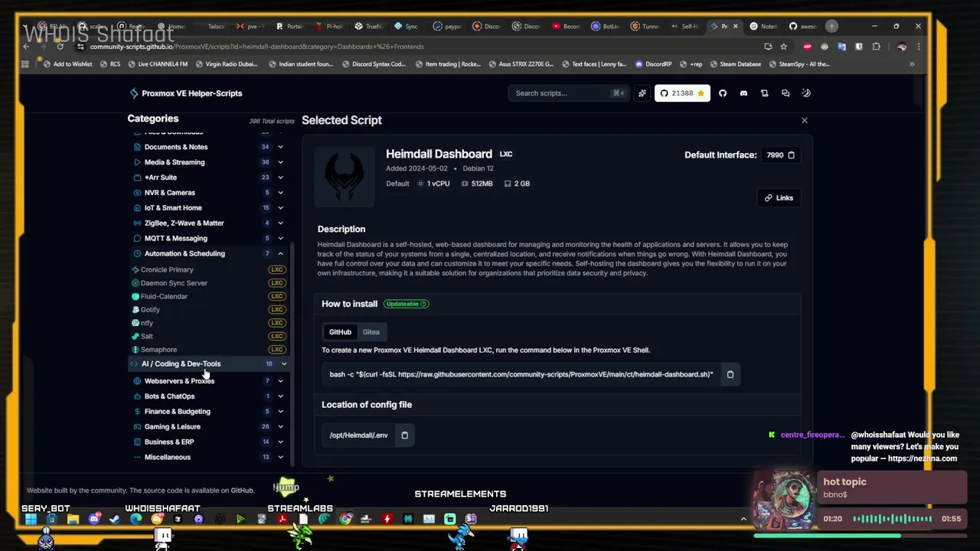The width and height of the screenshot is (980, 551).
Task: Show hidden system tray icons
Action: [x=743, y=519]
